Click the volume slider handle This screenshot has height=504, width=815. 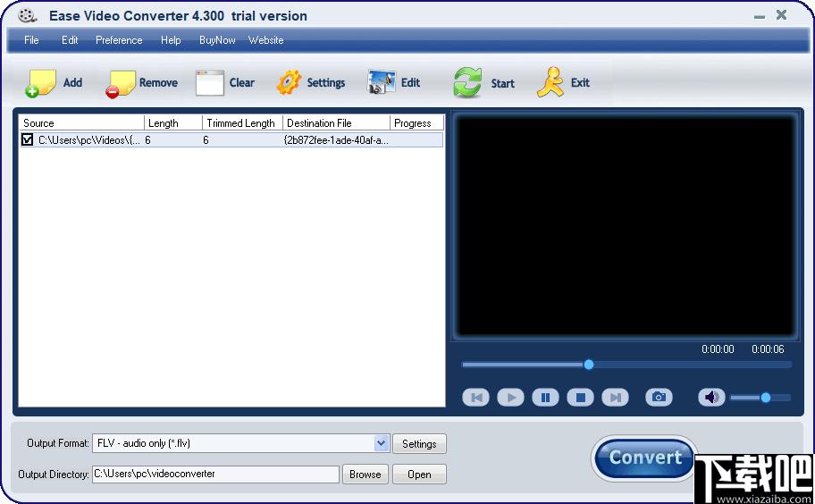[x=766, y=398]
